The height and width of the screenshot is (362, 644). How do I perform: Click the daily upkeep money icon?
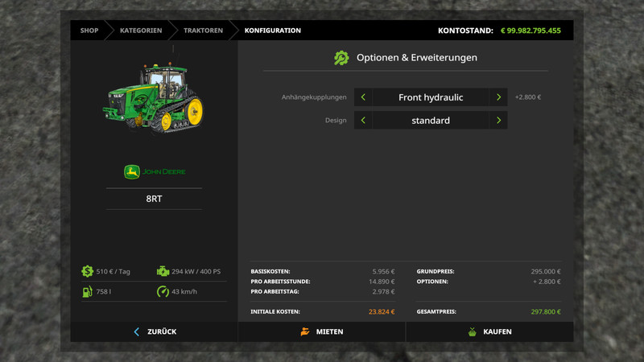coord(87,272)
